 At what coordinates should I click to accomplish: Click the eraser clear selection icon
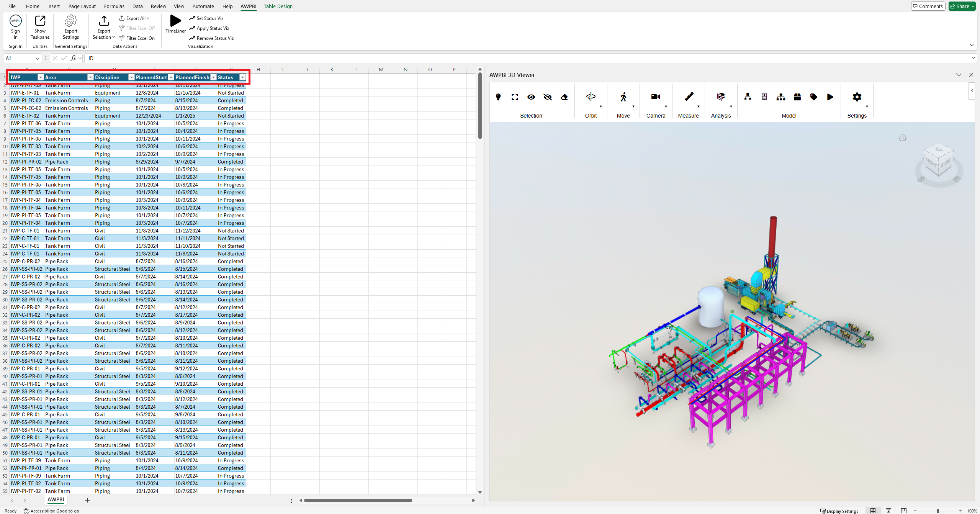click(564, 97)
